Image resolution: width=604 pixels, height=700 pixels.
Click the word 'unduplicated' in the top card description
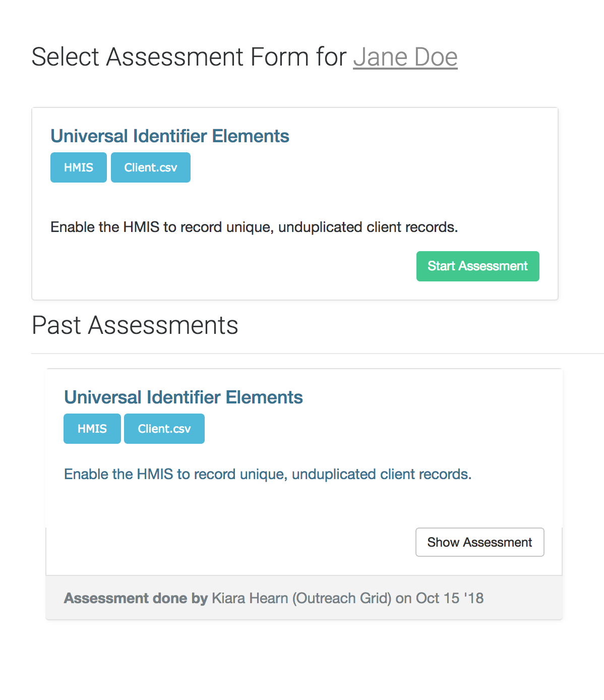320,227
